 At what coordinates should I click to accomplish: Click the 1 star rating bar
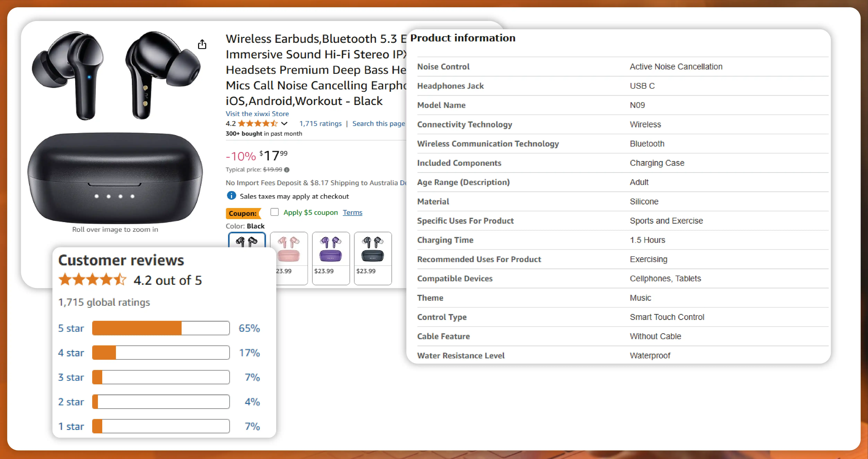[161, 426]
